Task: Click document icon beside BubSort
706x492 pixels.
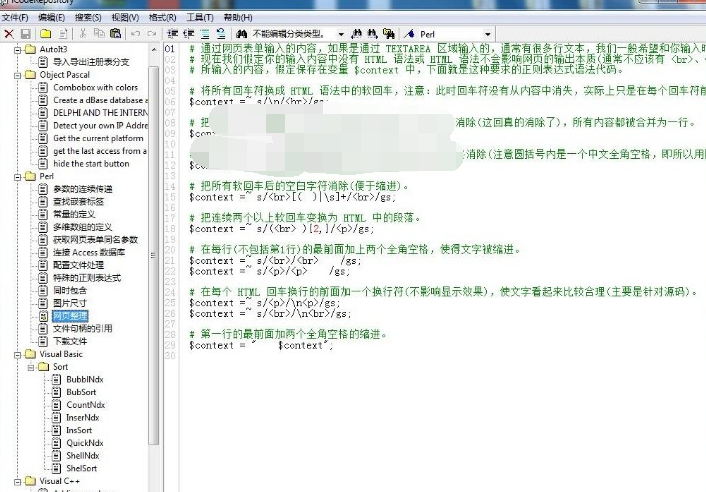Action: point(56,392)
